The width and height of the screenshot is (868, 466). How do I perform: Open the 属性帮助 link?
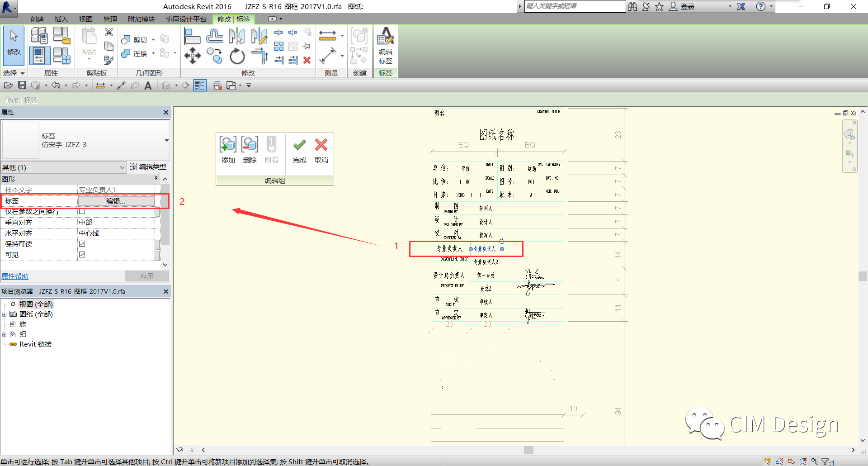click(x=15, y=276)
